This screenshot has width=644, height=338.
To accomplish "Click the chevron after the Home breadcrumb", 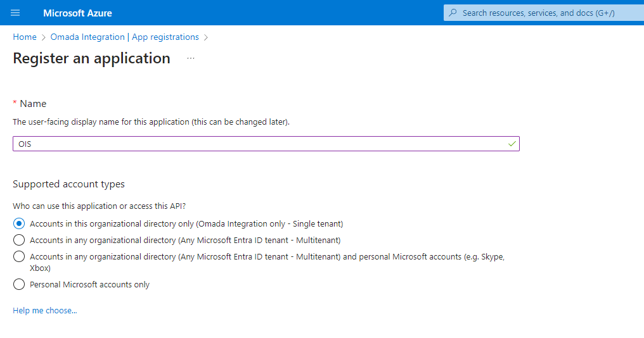I will [x=44, y=37].
